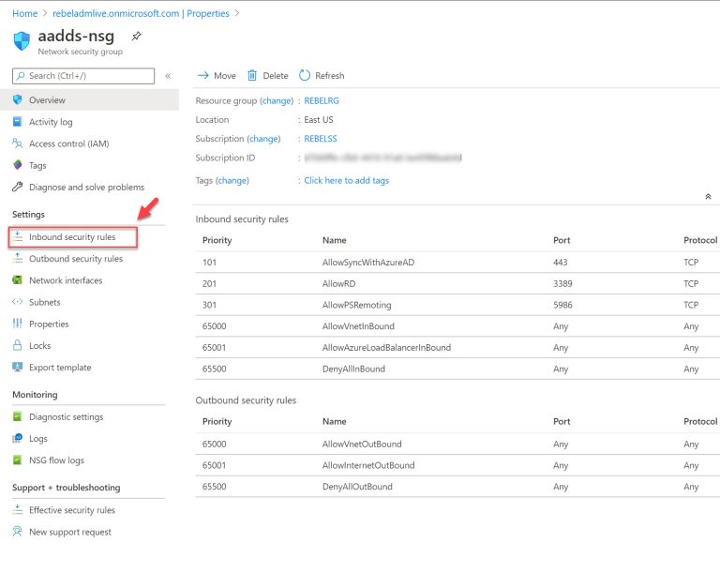Change the subscription link
The height and width of the screenshot is (588, 720).
coord(263,138)
